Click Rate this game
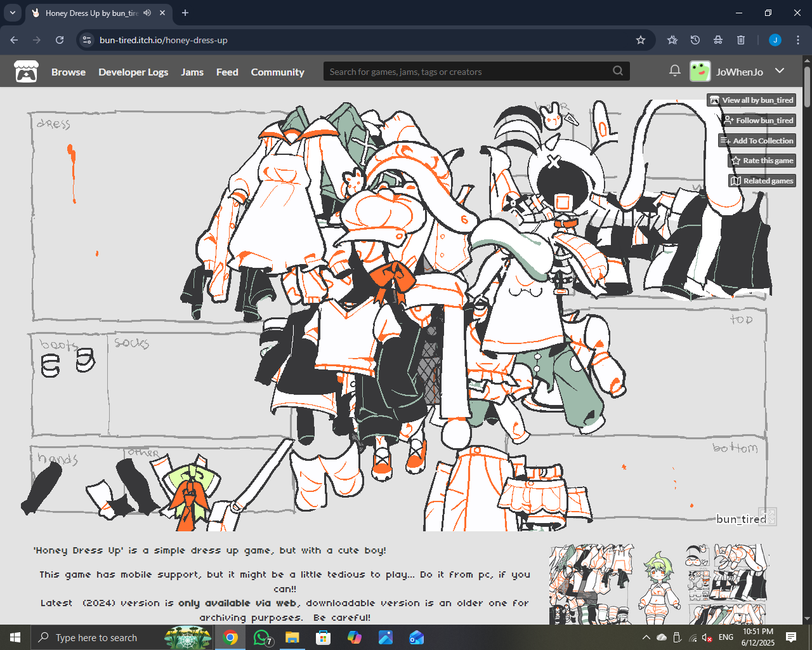Image resolution: width=812 pixels, height=650 pixels. tap(762, 161)
